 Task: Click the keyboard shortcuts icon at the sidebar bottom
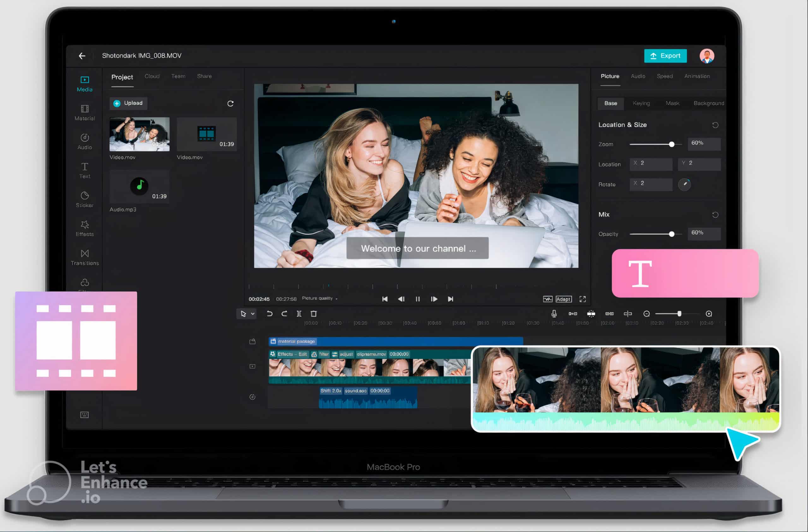coord(85,415)
